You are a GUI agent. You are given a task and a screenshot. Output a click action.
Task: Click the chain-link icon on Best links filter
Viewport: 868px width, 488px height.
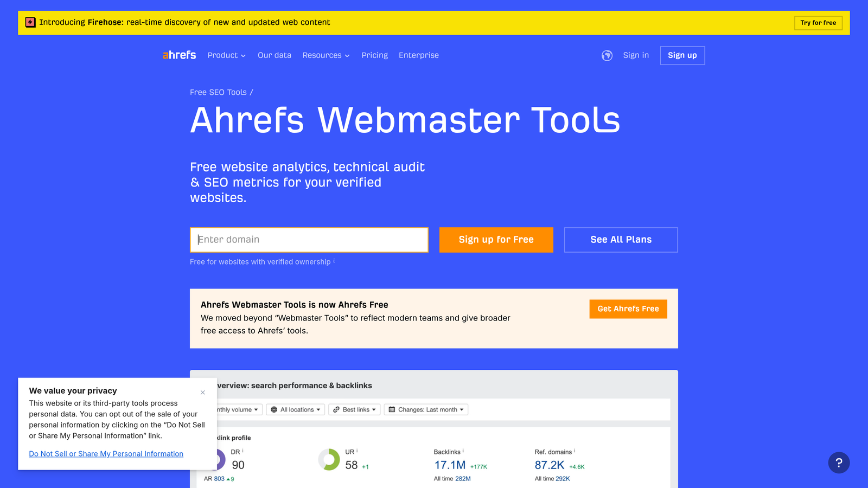[337, 409]
